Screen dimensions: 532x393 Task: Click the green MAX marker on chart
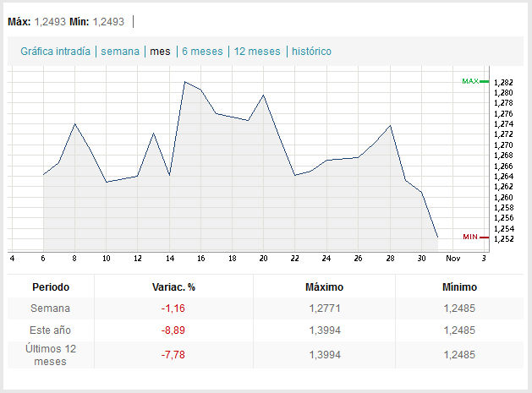coord(471,81)
